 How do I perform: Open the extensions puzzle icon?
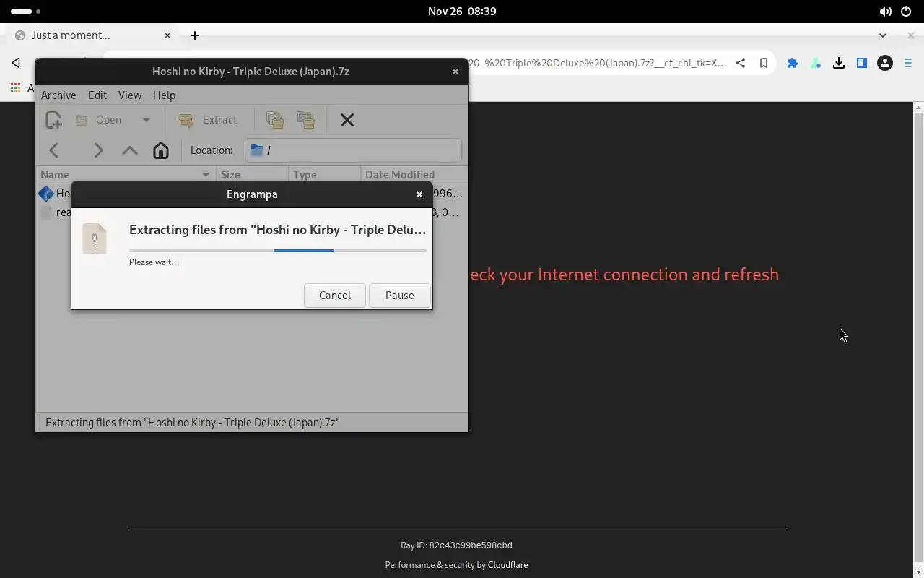(x=793, y=63)
